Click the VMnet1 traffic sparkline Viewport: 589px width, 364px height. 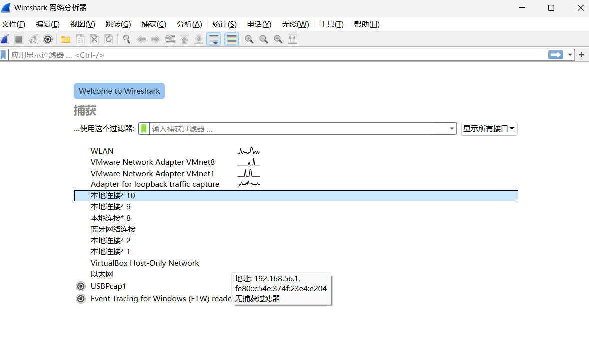[248, 173]
